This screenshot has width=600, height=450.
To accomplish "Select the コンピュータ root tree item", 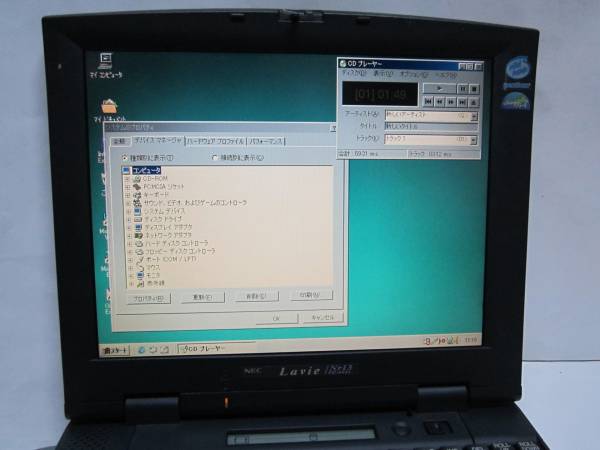I will [x=147, y=170].
